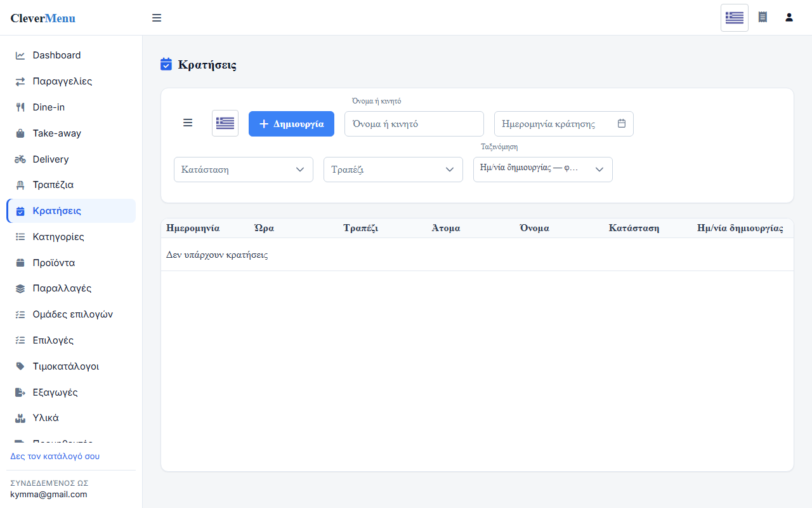Open calendar picker in Ημερομηνία κράτησης field
812x508 pixels.
(622, 124)
